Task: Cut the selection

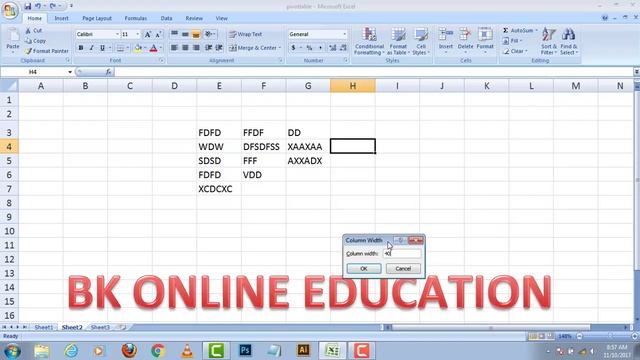Action: click(x=33, y=31)
